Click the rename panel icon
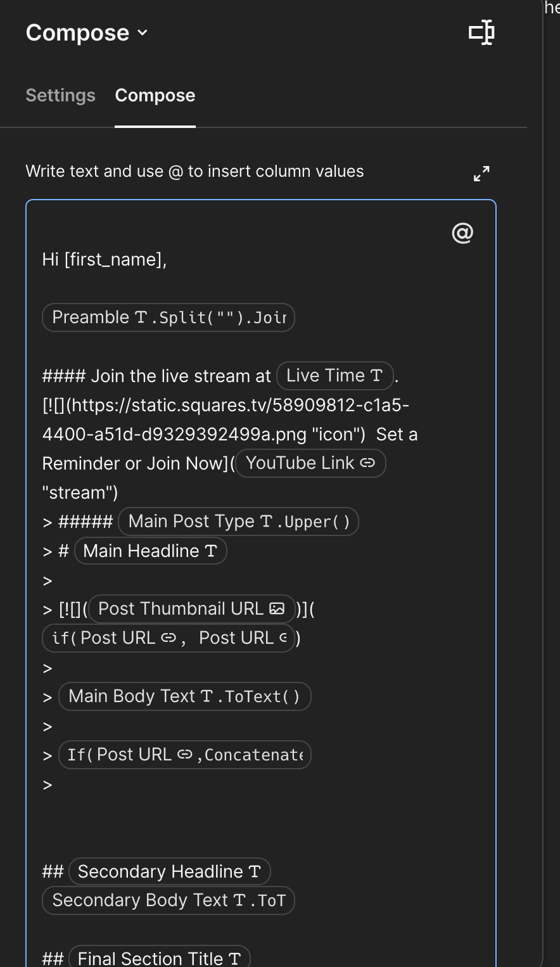 pos(481,32)
